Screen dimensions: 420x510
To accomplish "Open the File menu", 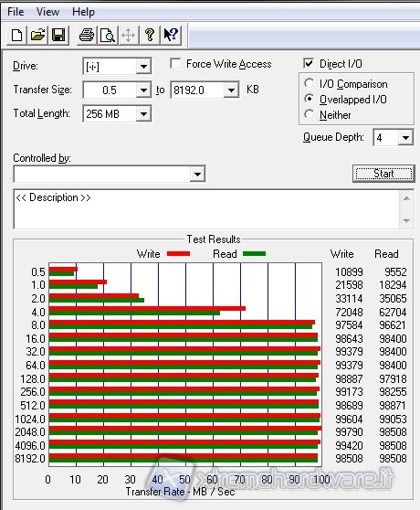I will [16, 12].
